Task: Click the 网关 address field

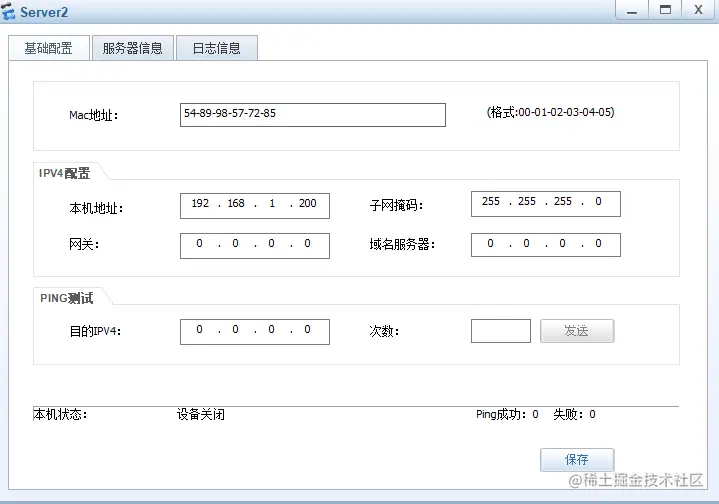Action: (x=255, y=246)
